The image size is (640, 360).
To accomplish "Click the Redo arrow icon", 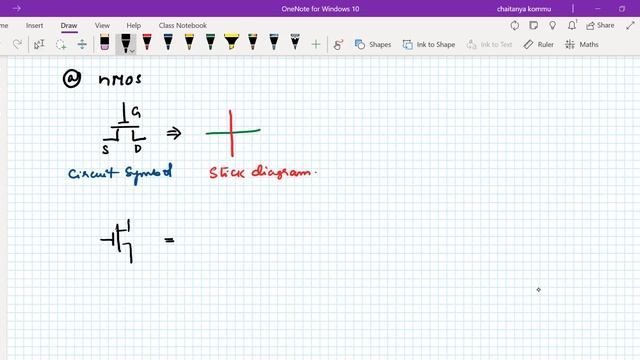I will tap(17, 44).
